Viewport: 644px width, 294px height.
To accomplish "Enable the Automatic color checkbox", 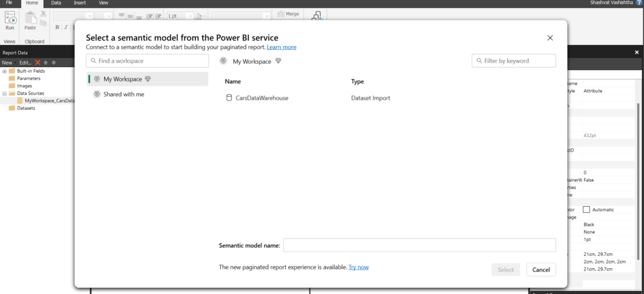I will tap(586, 209).
